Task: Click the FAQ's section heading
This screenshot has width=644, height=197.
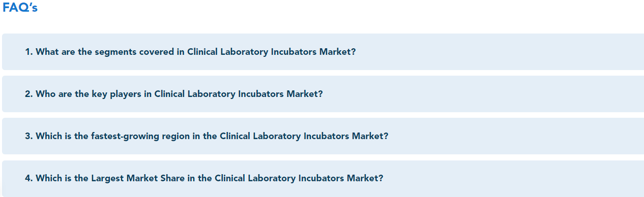Action: click(x=20, y=8)
